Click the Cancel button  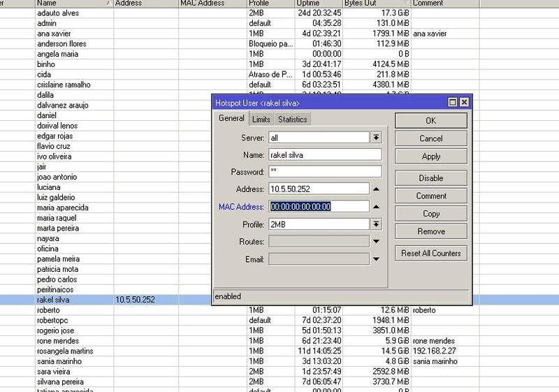430,138
